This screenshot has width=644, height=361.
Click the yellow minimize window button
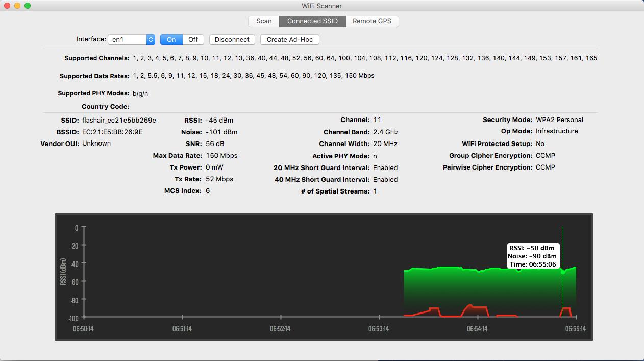(17, 6)
